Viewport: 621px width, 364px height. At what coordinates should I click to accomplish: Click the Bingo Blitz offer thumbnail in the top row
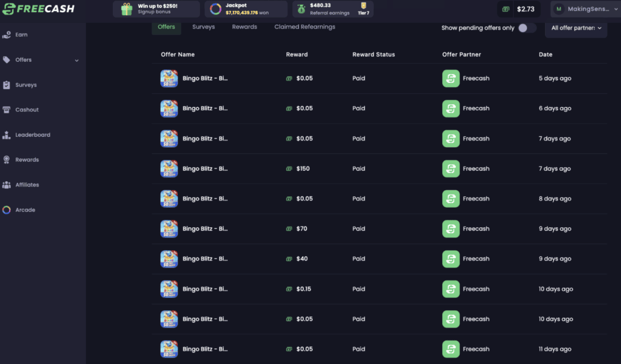pos(169,78)
